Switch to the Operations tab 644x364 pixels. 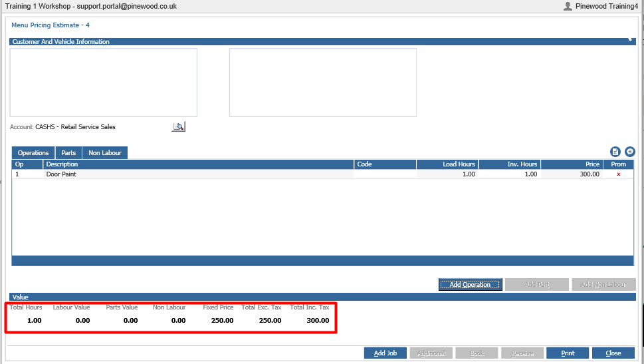pyautogui.click(x=33, y=152)
